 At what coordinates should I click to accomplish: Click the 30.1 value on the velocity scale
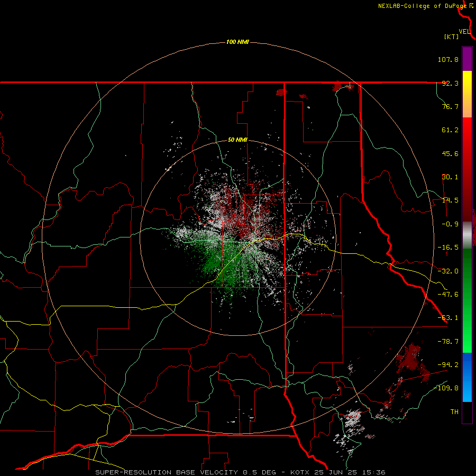tap(450, 177)
